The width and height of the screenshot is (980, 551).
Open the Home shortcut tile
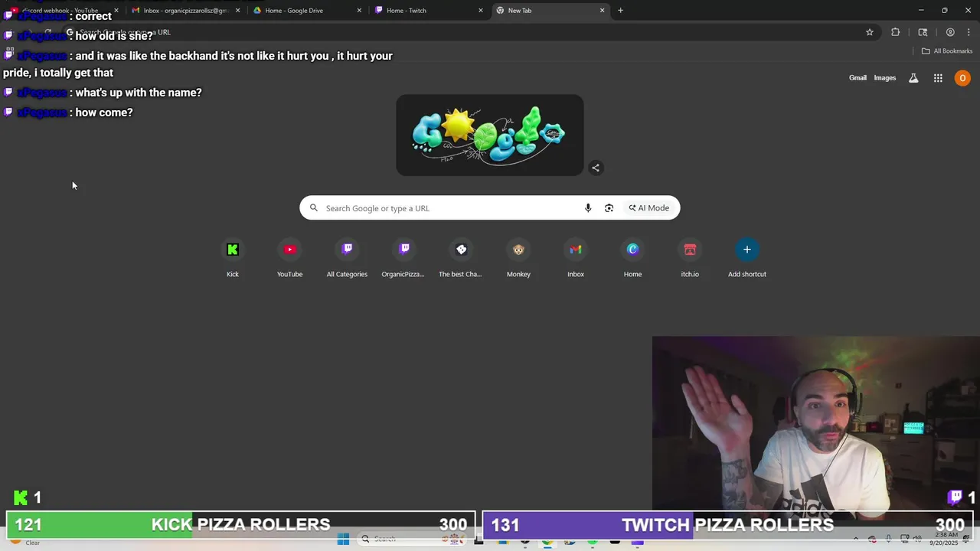coord(632,259)
